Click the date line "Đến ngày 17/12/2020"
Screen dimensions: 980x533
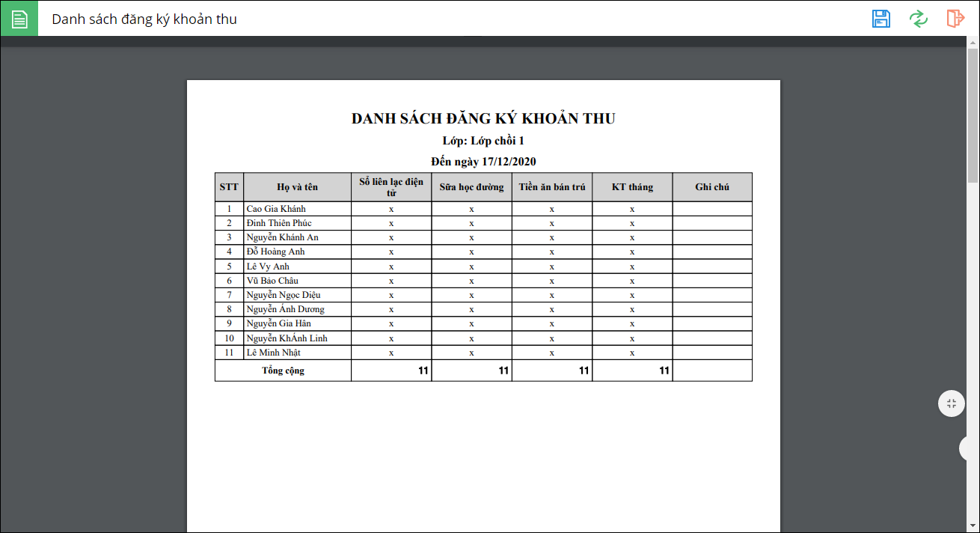[483, 161]
